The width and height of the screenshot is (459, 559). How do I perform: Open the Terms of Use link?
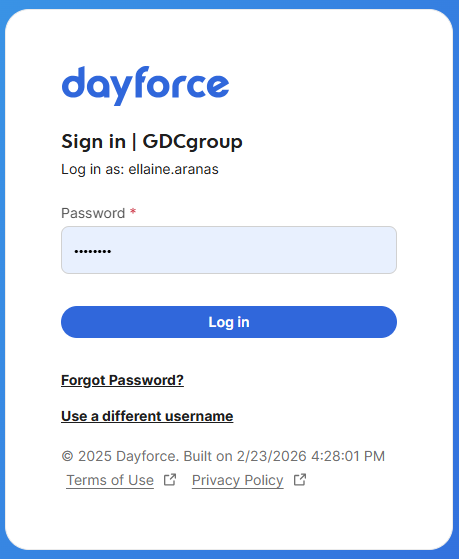(x=110, y=480)
